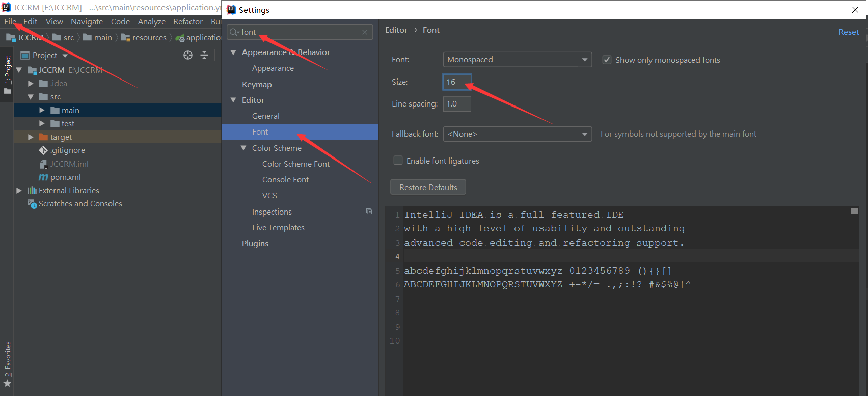Collapse the src folder
The width and height of the screenshot is (868, 396).
31,97
